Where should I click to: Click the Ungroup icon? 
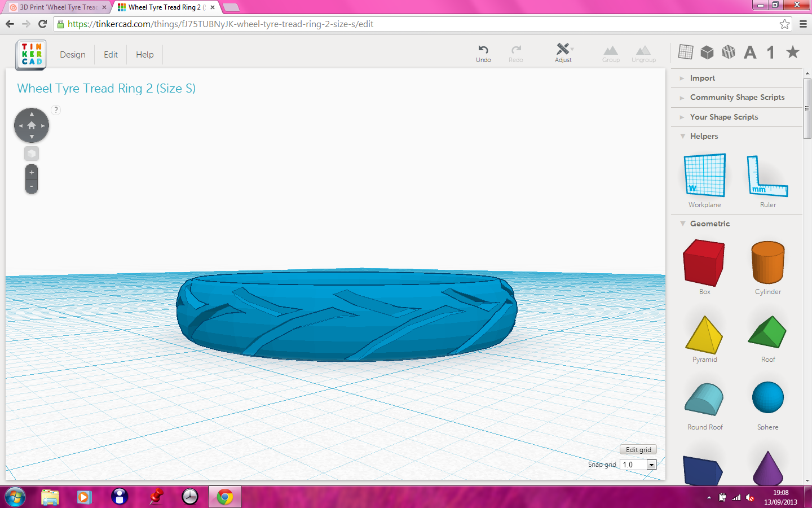tap(643, 50)
